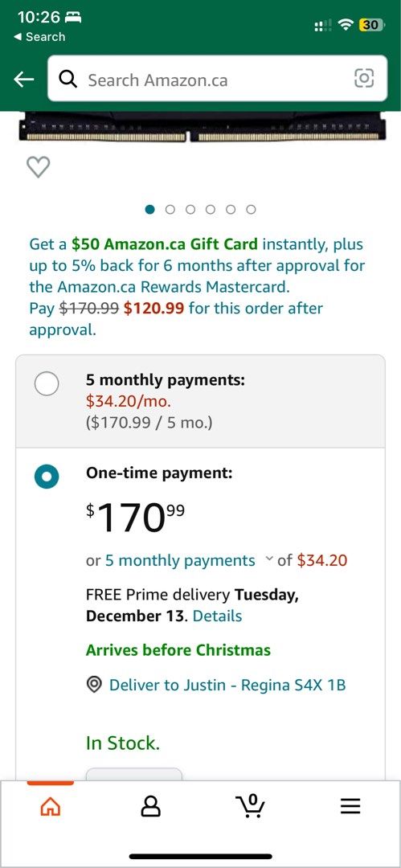The image size is (401, 868).
Task: Tap the second image carousel dot
Action: click(170, 209)
